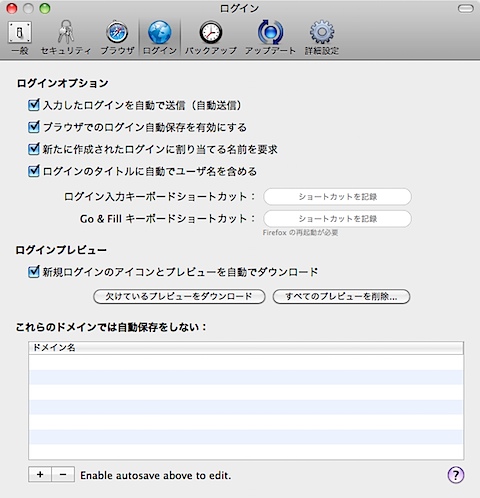Add a domain with the plus button
Image resolution: width=480 pixels, height=498 pixels.
tap(40, 474)
